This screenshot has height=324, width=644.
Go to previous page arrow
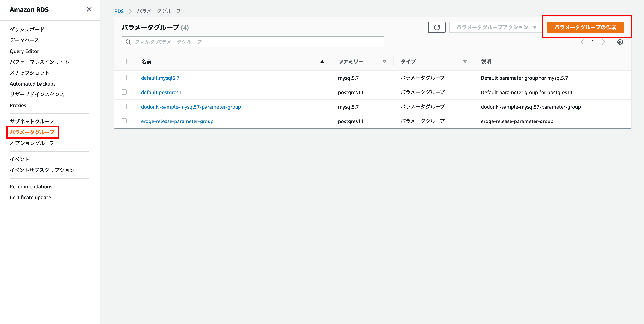point(582,42)
